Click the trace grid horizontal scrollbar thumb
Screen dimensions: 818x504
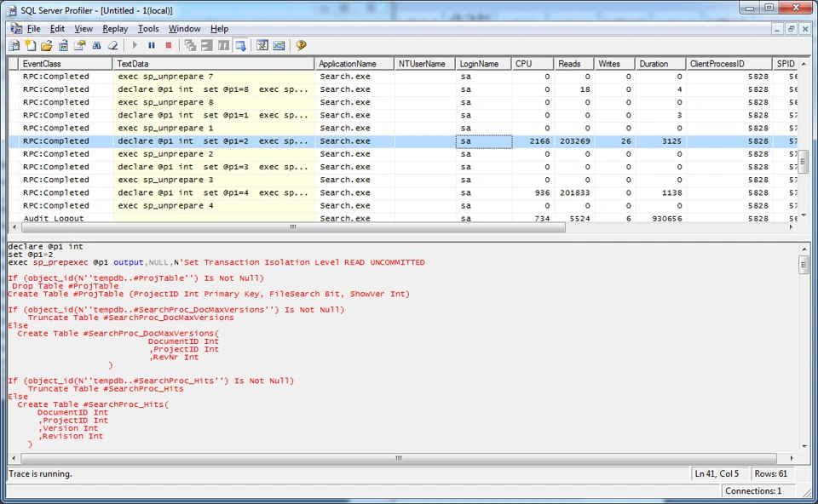coord(293,227)
